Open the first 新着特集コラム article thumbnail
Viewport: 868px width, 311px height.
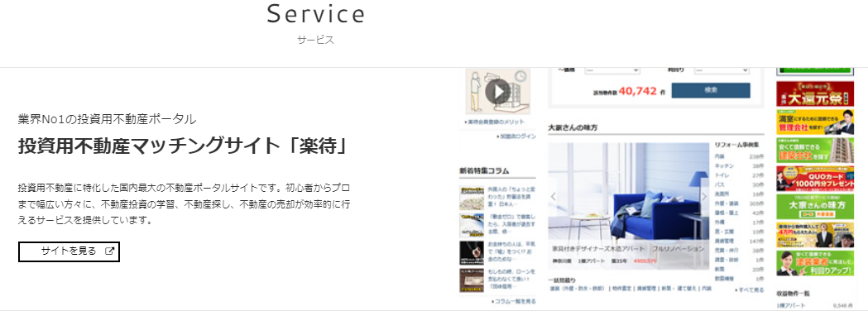tap(472, 199)
